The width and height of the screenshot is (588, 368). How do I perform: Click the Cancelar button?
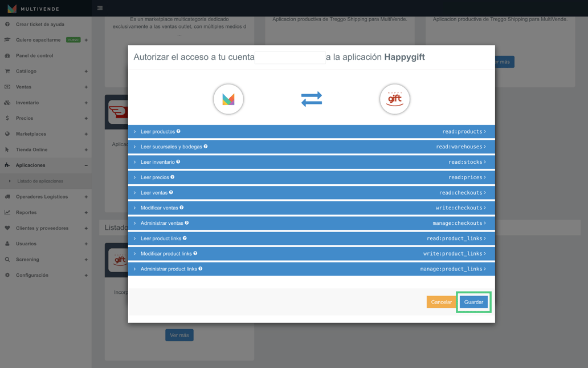[442, 302]
